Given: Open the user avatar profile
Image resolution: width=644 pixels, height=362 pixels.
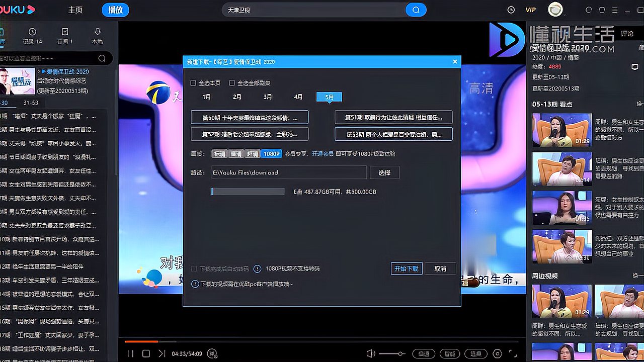Looking at the screenshot, I should click(x=555, y=10).
